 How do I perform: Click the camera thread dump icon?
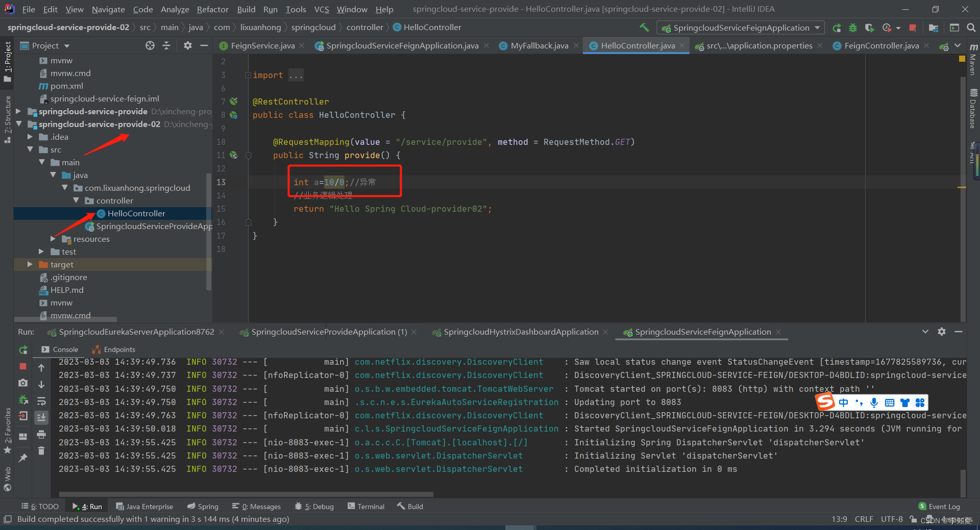click(23, 383)
